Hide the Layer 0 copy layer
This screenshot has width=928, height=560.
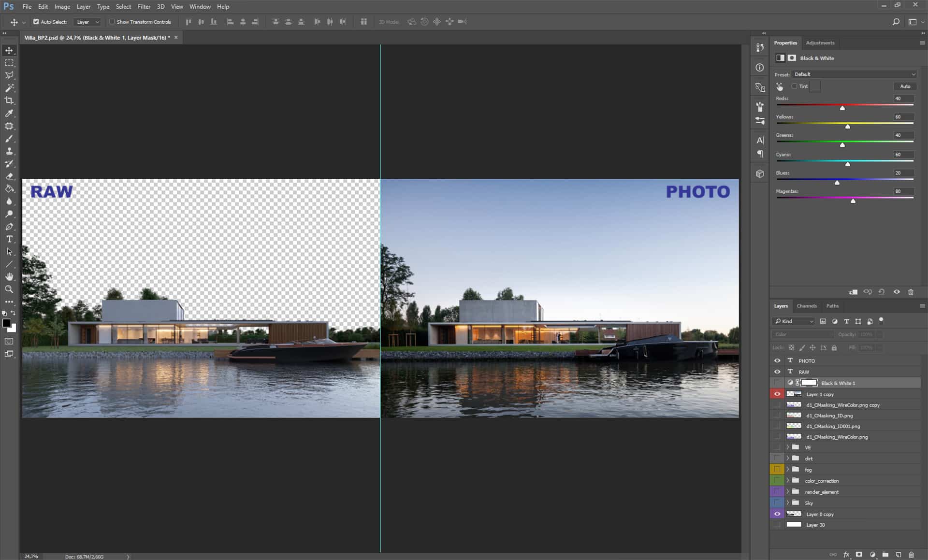pos(777,514)
